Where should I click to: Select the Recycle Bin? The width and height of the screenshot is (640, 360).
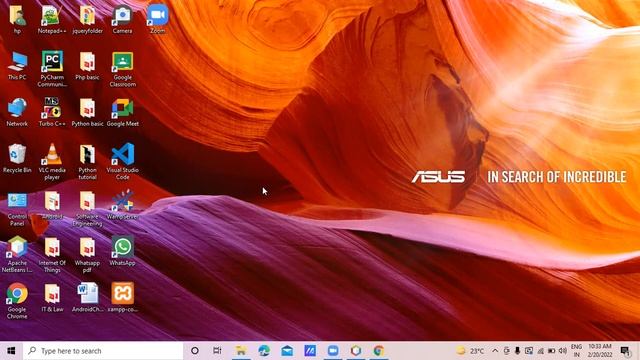point(17,159)
